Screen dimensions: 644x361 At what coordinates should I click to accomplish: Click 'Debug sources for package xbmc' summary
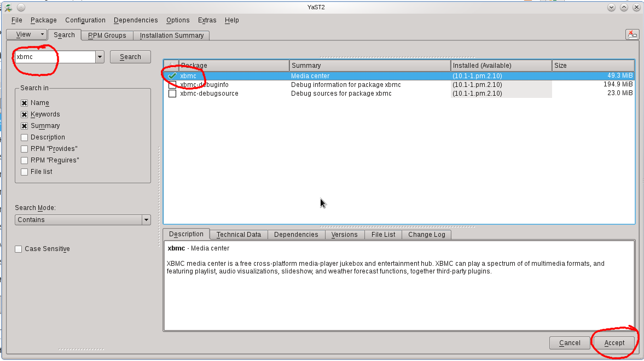pyautogui.click(x=341, y=94)
